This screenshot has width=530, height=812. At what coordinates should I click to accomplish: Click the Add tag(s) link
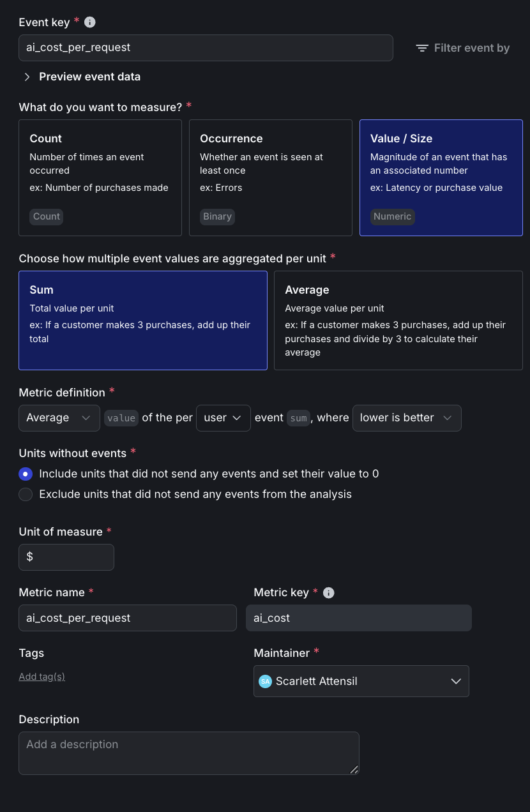pos(42,677)
